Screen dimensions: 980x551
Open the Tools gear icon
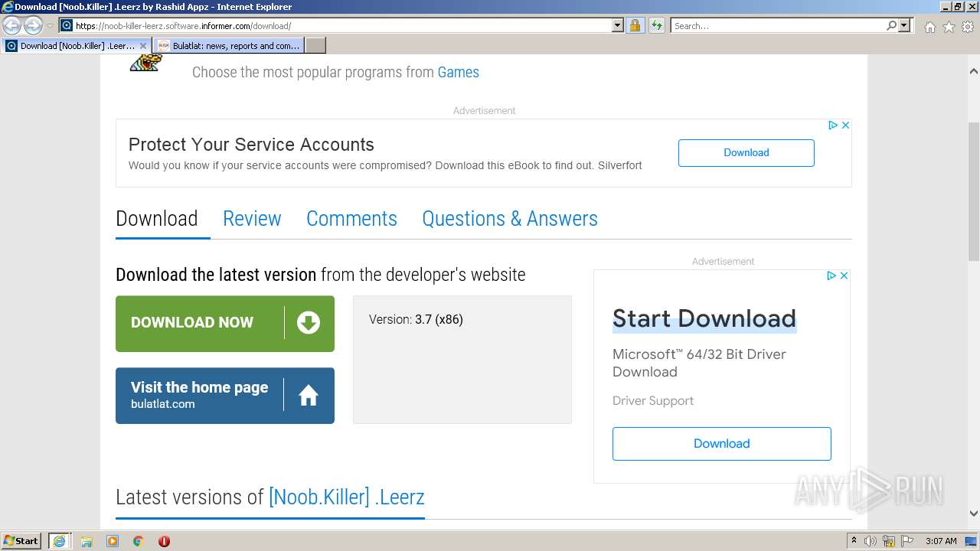[x=968, y=27]
